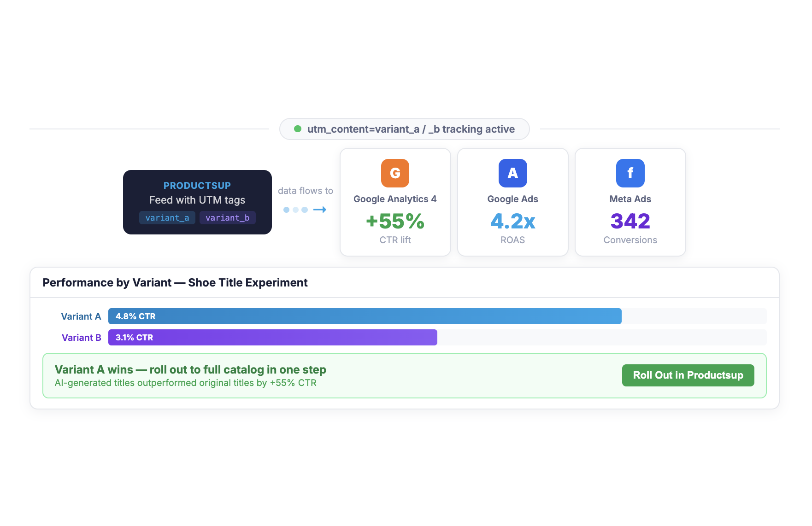Click the blue Google Ads A icon
The height and width of the screenshot is (526, 812).
[512, 173]
